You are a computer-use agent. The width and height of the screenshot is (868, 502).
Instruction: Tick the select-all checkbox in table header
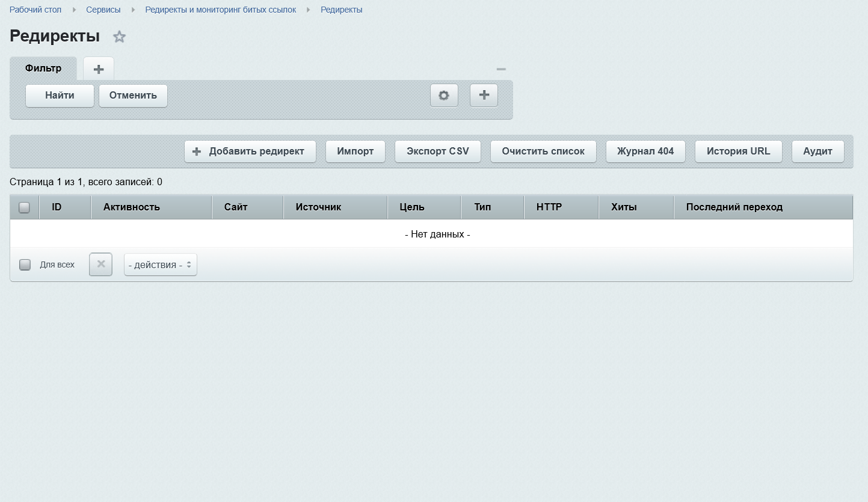point(25,207)
